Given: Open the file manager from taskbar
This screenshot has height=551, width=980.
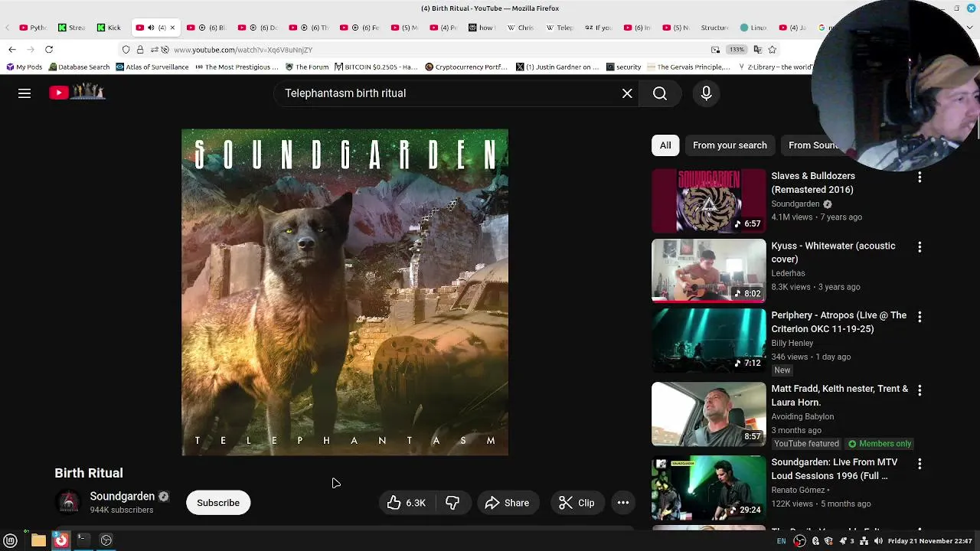Looking at the screenshot, I should click(38, 541).
